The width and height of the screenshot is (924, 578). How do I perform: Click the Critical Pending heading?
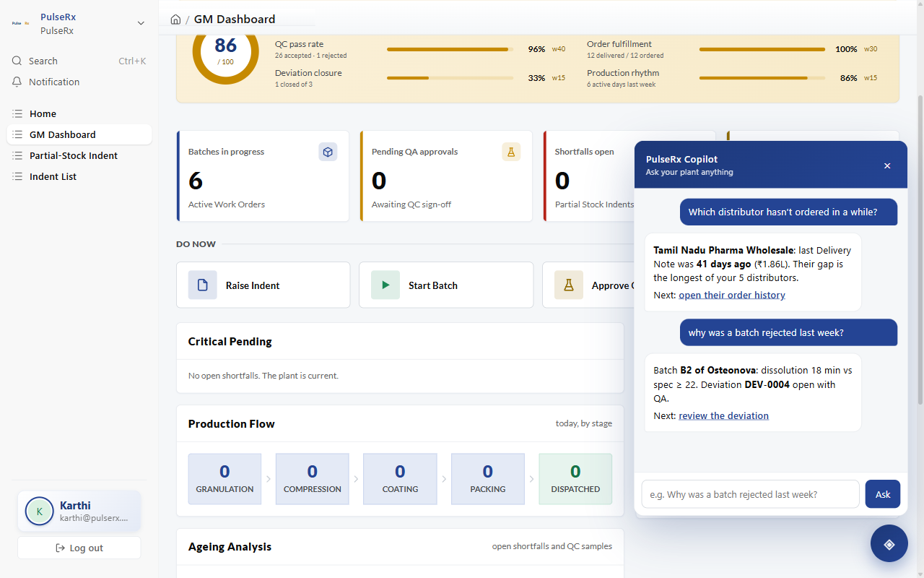click(x=230, y=342)
